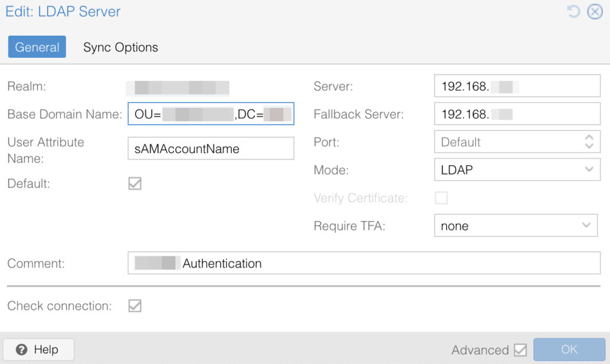Click the Help question mark icon
Viewport: 610px width, 364px height.
pos(22,350)
